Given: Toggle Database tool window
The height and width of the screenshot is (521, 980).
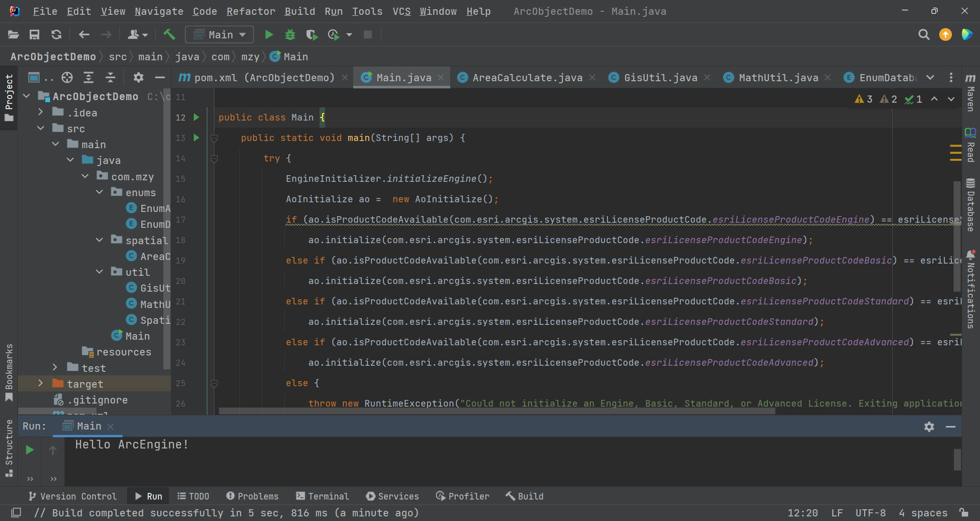Looking at the screenshot, I should pyautogui.click(x=970, y=204).
